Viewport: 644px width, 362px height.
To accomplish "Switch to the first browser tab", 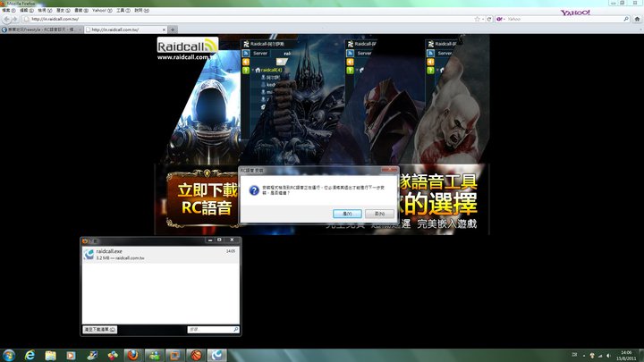I will (x=40, y=29).
